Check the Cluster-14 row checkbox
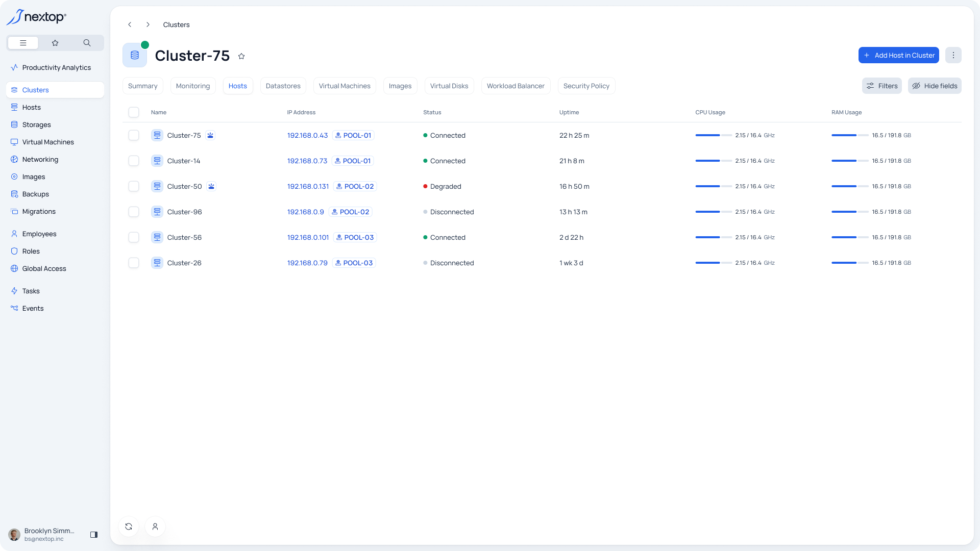Image resolution: width=980 pixels, height=551 pixels. (134, 161)
